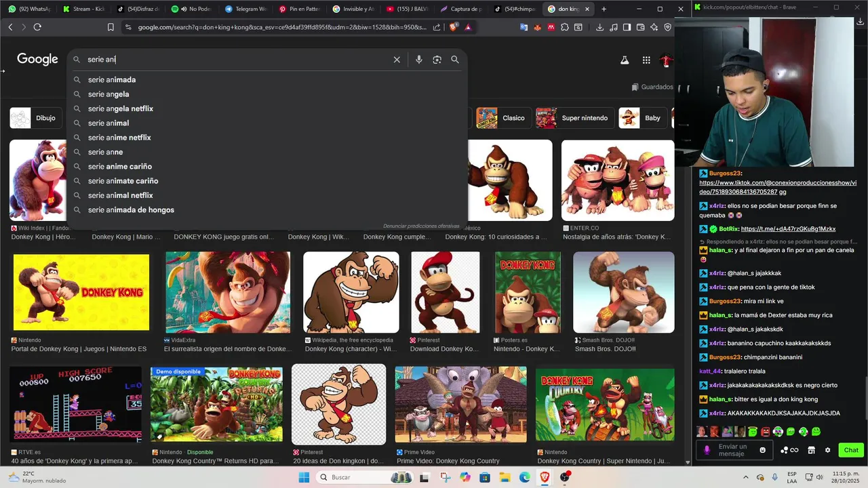Image resolution: width=868 pixels, height=488 pixels.
Task: Submit search with the magnifier icon
Action: pyautogui.click(x=455, y=60)
